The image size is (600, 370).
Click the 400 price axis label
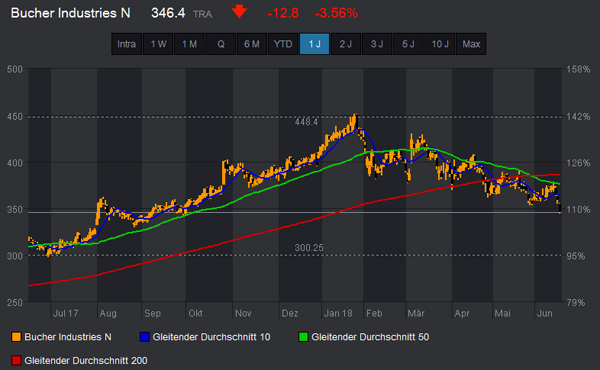coord(15,163)
